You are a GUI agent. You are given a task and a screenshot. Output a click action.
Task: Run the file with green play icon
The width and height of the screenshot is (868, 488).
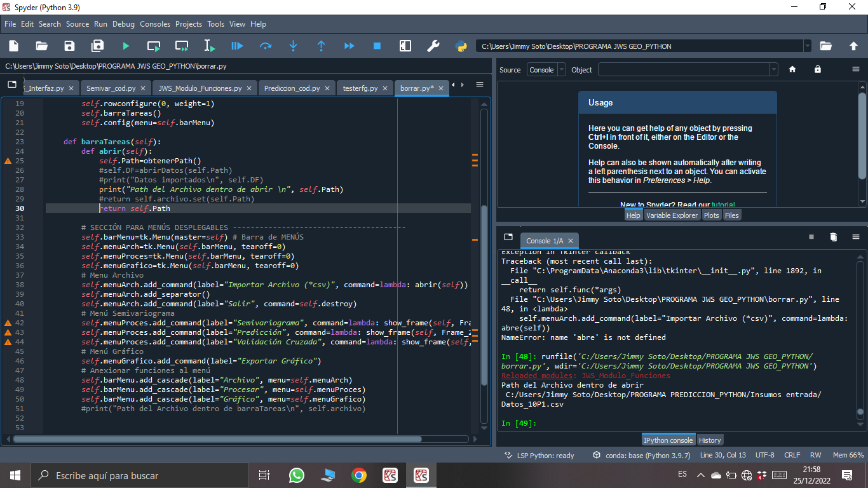[126, 46]
